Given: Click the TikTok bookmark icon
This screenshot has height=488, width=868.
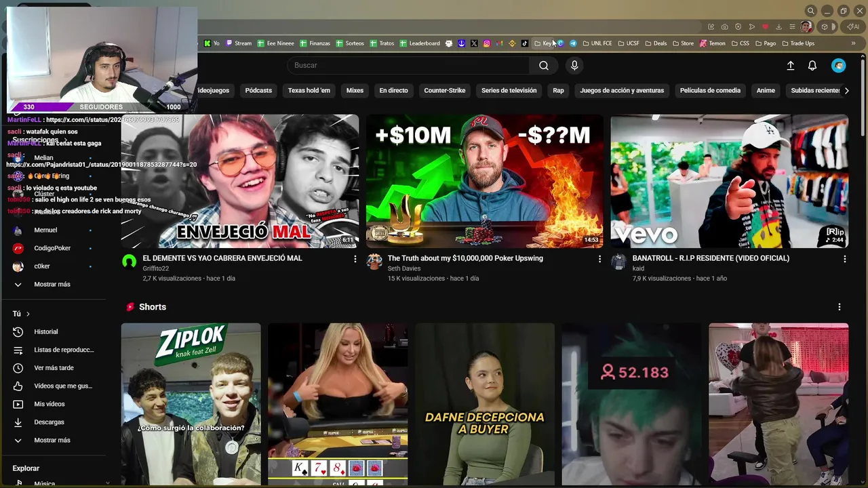Looking at the screenshot, I should [x=524, y=43].
